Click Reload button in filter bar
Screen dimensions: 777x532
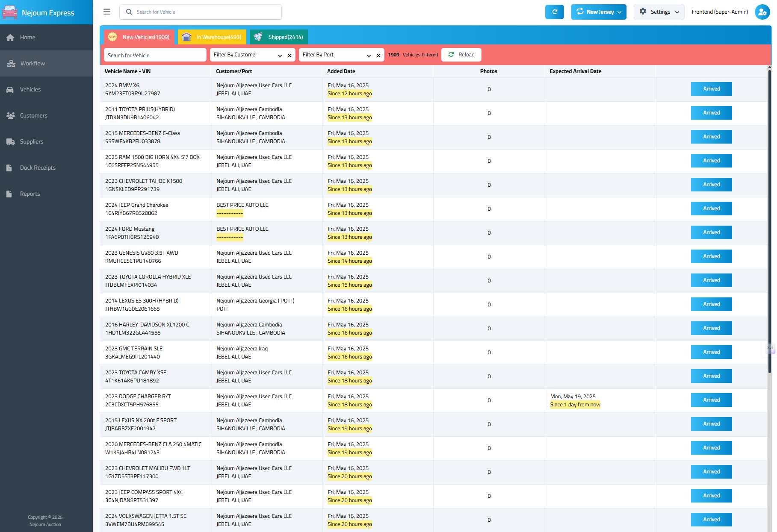[x=461, y=55]
